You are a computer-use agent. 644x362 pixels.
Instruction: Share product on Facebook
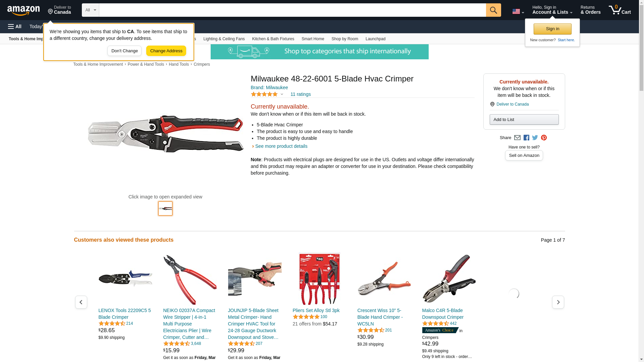tap(526, 138)
